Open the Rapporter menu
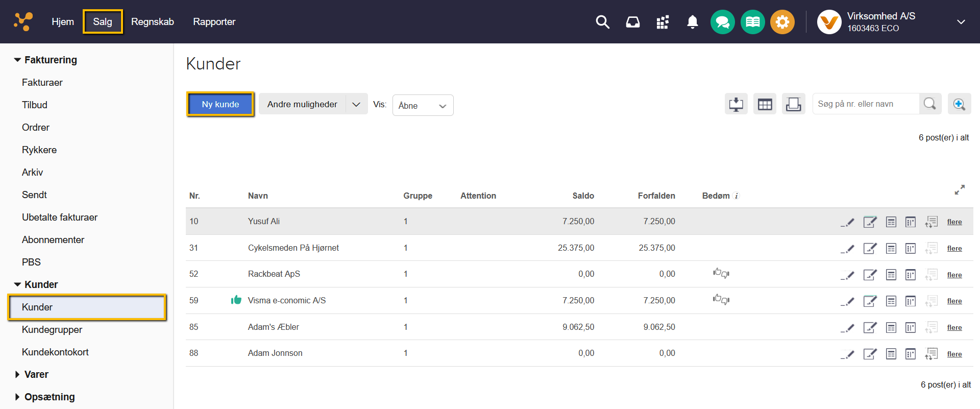 pyautogui.click(x=214, y=22)
